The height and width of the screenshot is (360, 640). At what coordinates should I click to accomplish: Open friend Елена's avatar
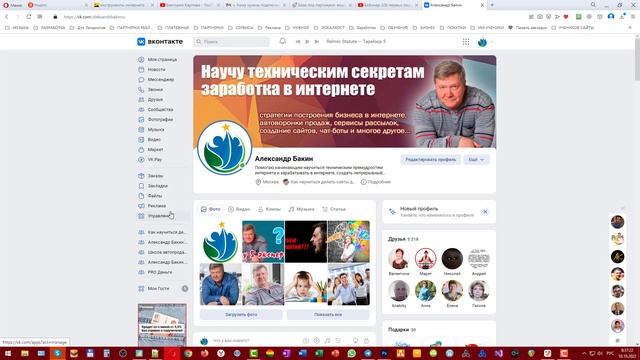pyautogui.click(x=452, y=291)
